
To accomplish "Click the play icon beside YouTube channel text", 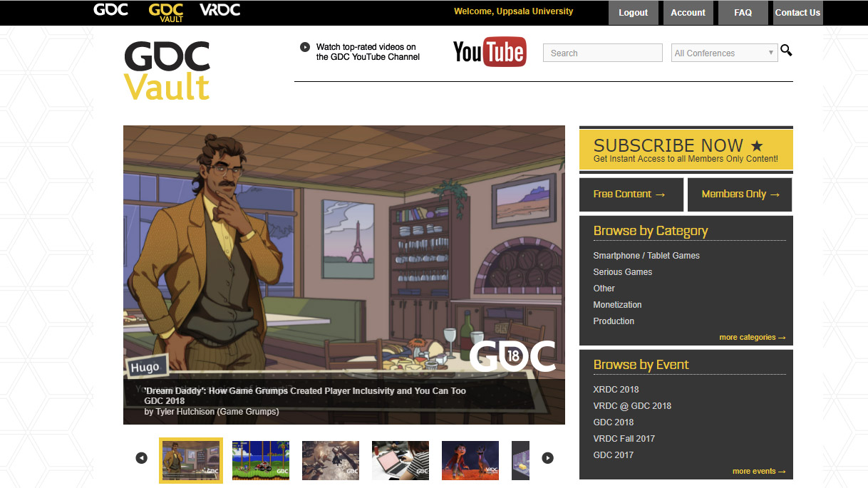I will point(305,47).
